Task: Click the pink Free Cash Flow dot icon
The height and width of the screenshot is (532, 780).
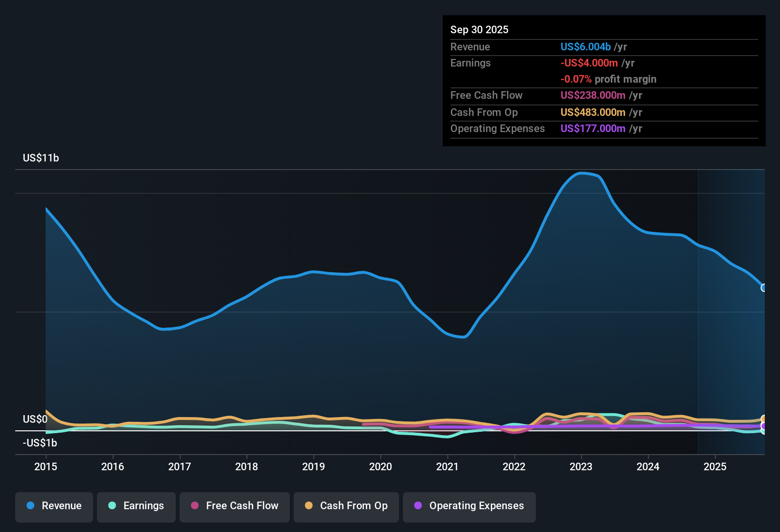Action: click(x=195, y=506)
